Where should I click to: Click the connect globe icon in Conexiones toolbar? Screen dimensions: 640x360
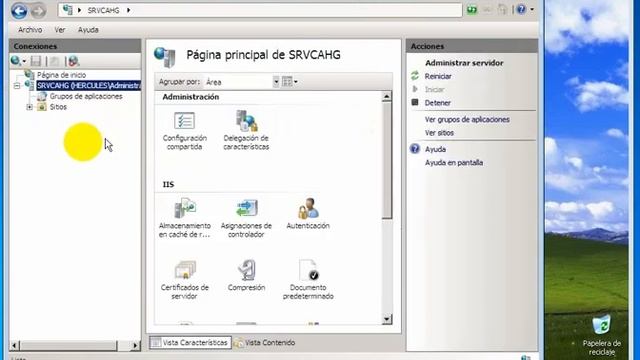click(16, 61)
